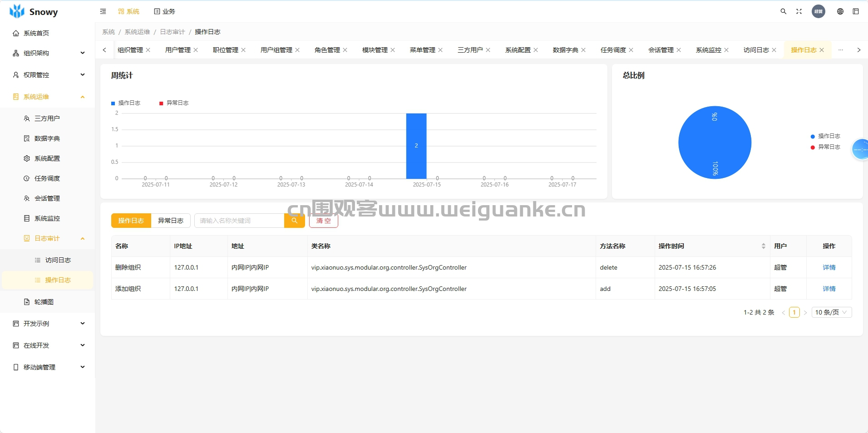This screenshot has width=868, height=433.
Task: Expand the 移动端管理 menu
Action: pos(47,367)
